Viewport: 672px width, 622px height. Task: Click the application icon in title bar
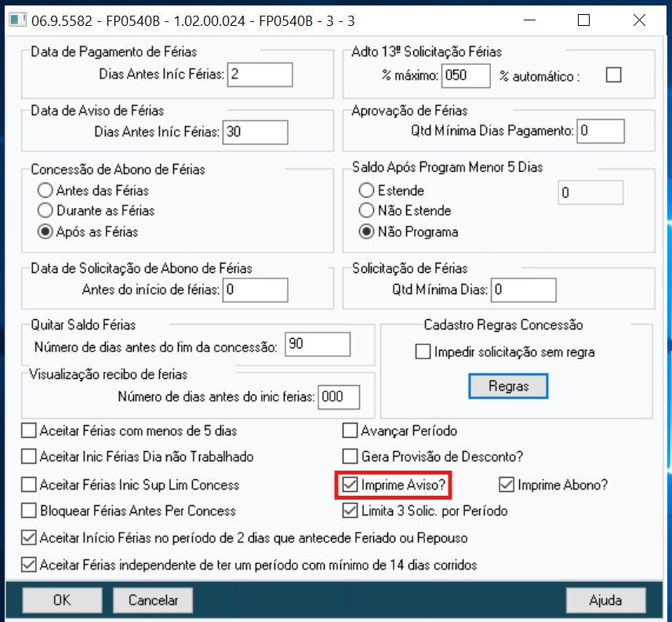tap(17, 20)
